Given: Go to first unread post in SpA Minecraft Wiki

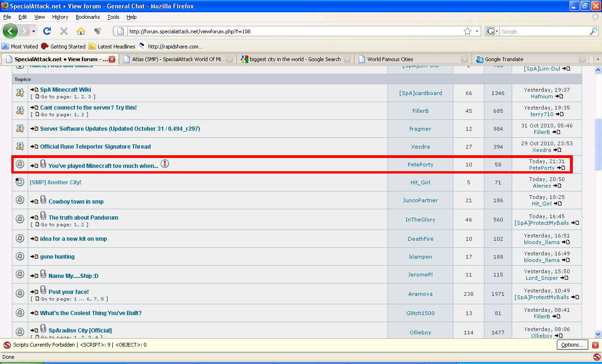Looking at the screenshot, I should click(34, 90).
